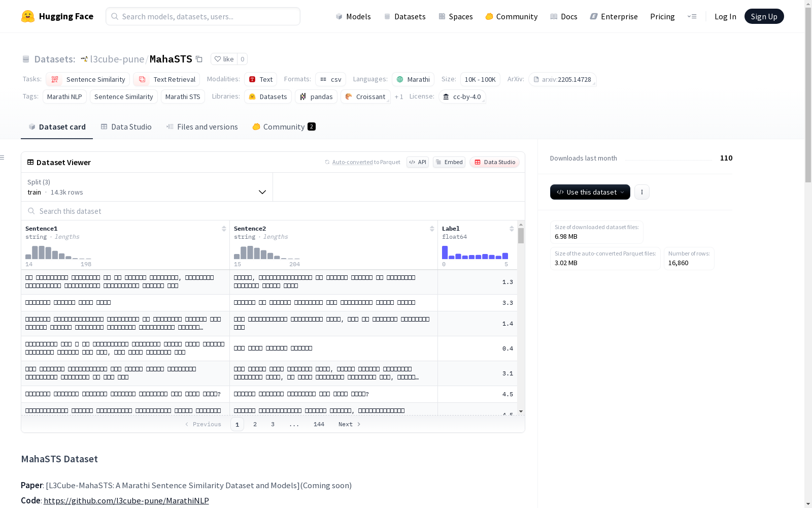Select the Marathi NLP tag
The width and height of the screenshot is (812, 508).
pyautogui.click(x=64, y=97)
